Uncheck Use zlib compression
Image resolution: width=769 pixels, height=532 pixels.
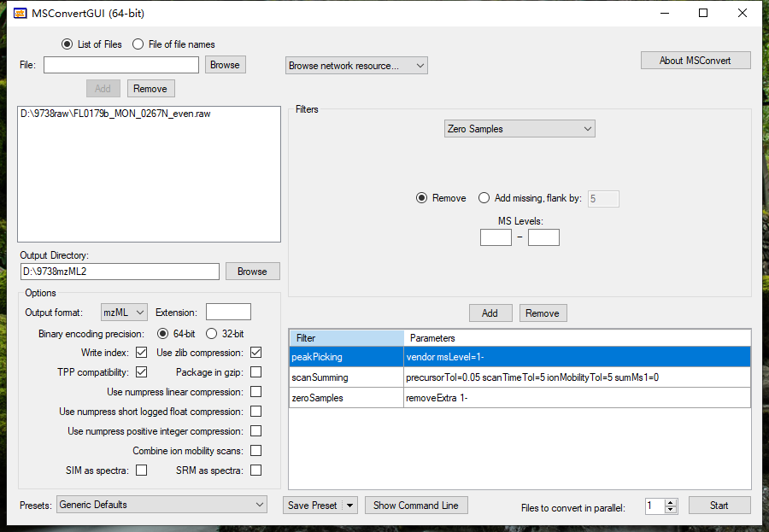[255, 352]
